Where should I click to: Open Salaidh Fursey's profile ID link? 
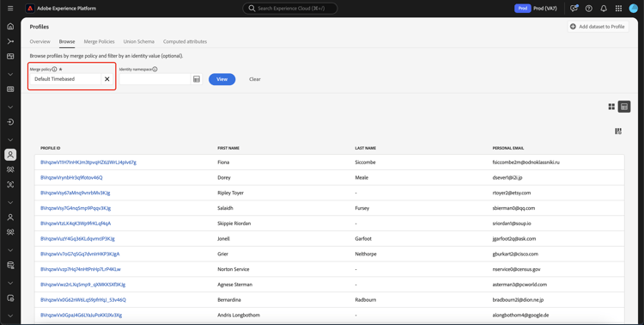[x=76, y=208]
